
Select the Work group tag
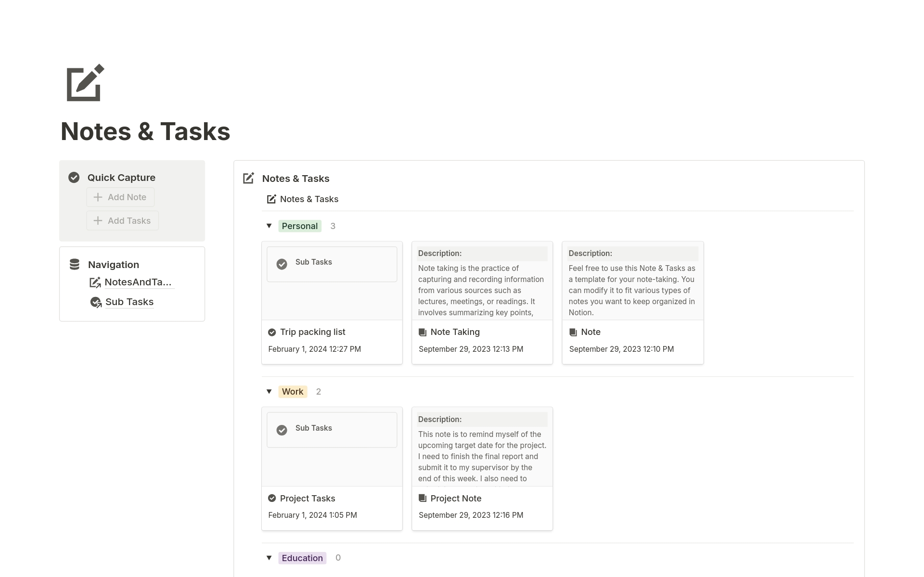(x=292, y=391)
